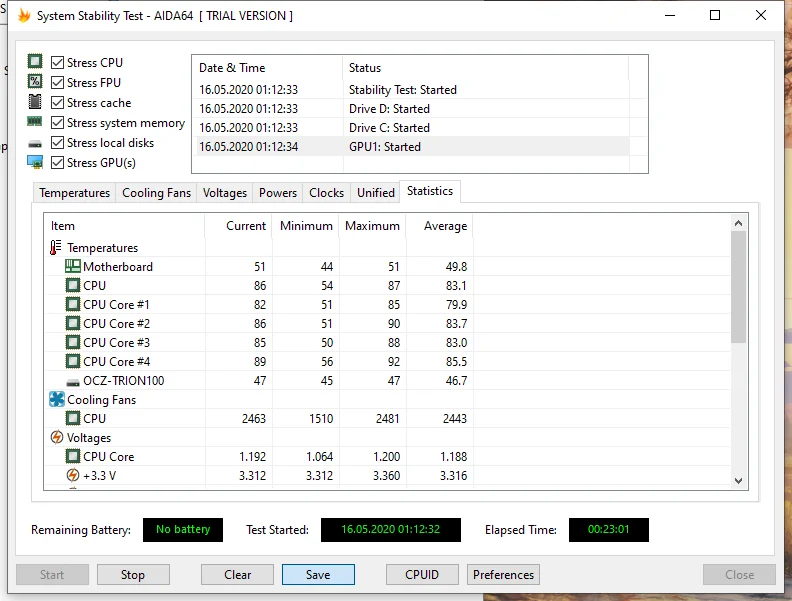This screenshot has width=792, height=601.
Task: Select the Drive C: Started log entry
Action: click(x=411, y=128)
